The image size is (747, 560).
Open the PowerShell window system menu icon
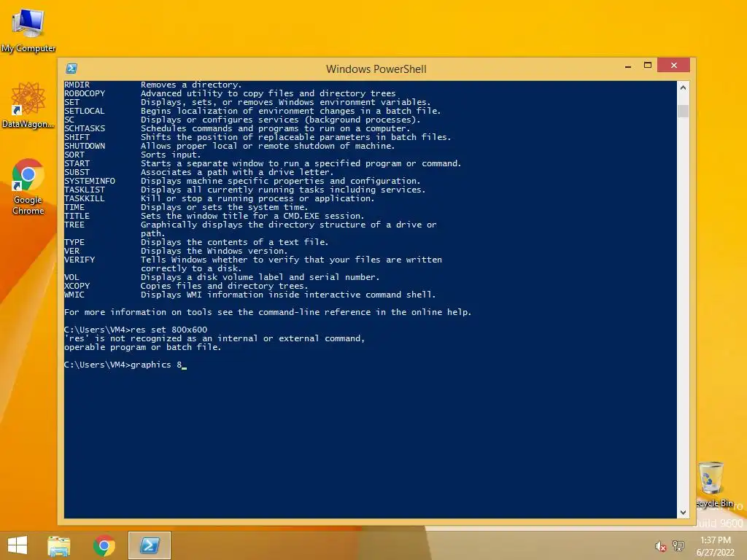tap(72, 69)
